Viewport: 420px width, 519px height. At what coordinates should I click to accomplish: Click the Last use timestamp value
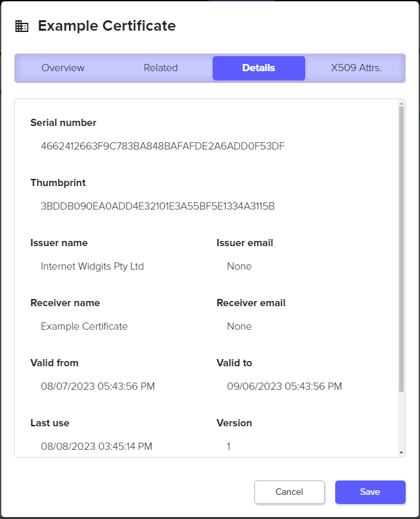click(97, 447)
